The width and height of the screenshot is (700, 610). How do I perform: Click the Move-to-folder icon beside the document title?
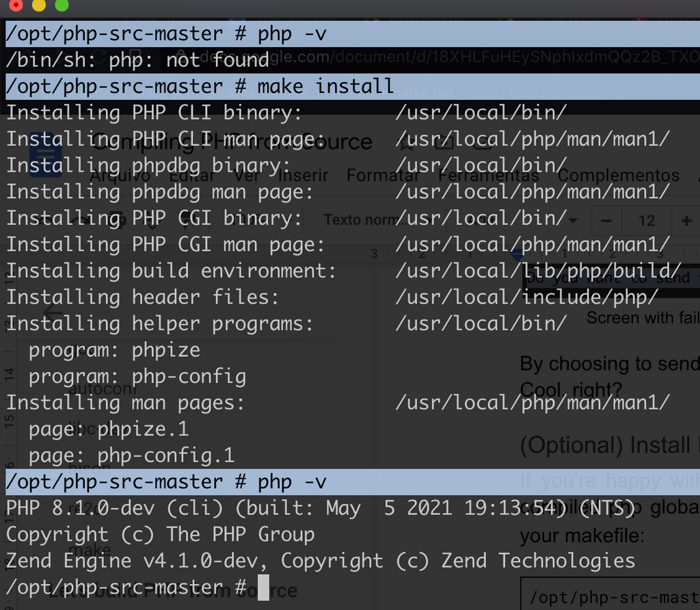pyautogui.click(x=443, y=144)
